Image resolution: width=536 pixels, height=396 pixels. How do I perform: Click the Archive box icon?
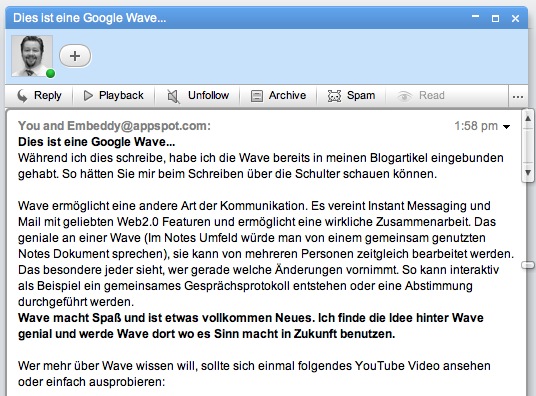tap(257, 96)
